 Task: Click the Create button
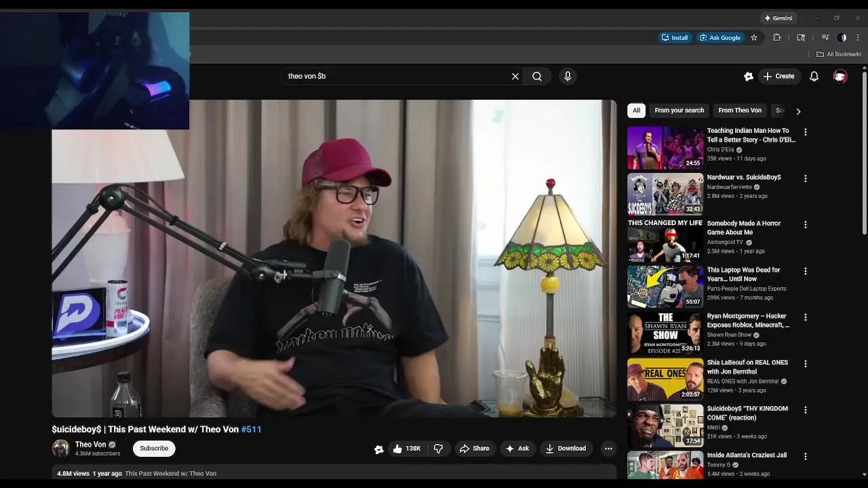pyautogui.click(x=778, y=77)
